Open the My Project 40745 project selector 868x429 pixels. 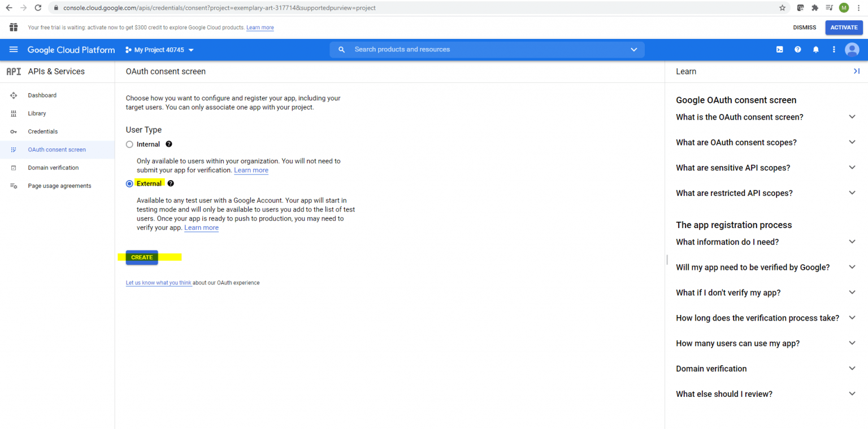[x=159, y=50]
